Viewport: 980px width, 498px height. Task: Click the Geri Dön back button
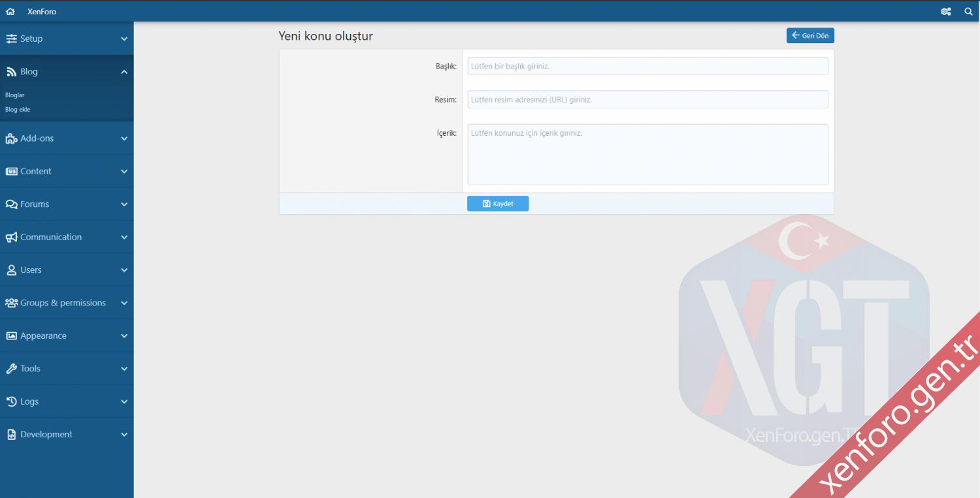coord(810,36)
